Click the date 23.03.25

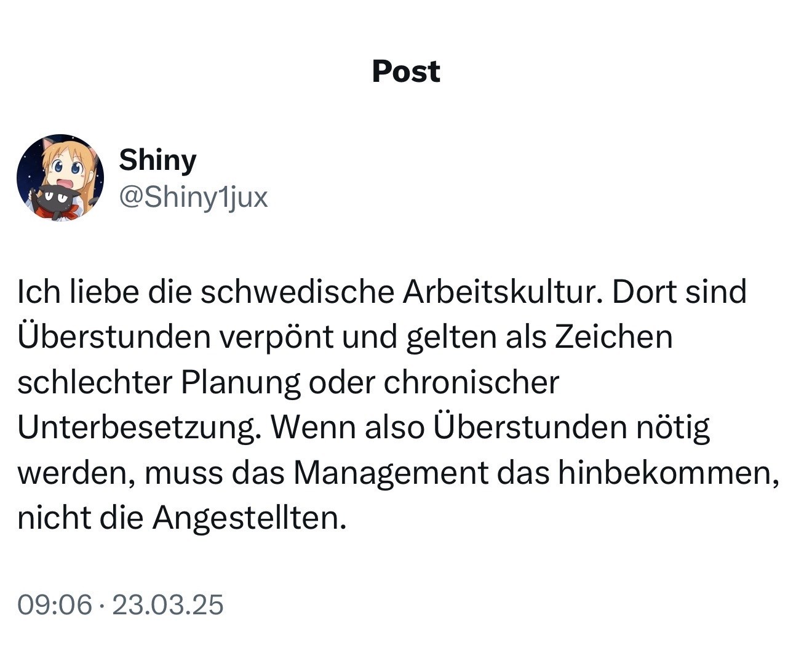(x=168, y=604)
